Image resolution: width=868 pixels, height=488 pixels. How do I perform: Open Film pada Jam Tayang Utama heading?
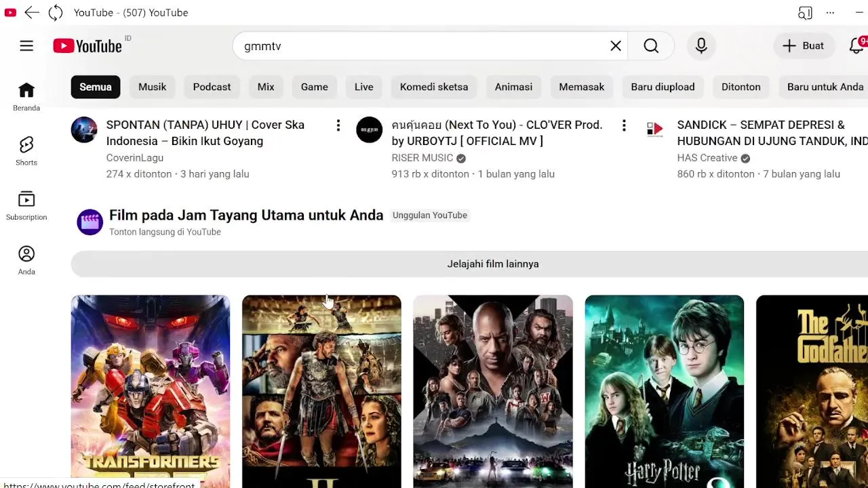click(246, 215)
